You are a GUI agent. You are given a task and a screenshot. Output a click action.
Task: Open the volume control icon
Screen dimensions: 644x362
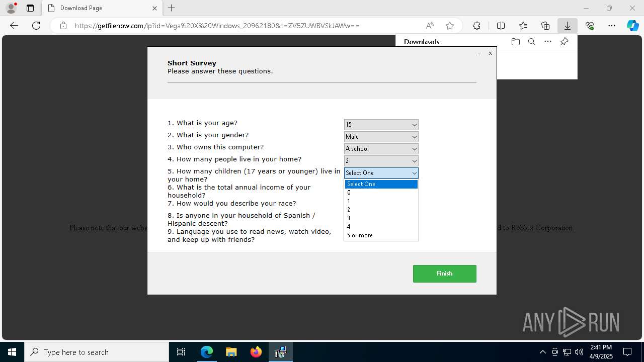pyautogui.click(x=579, y=352)
